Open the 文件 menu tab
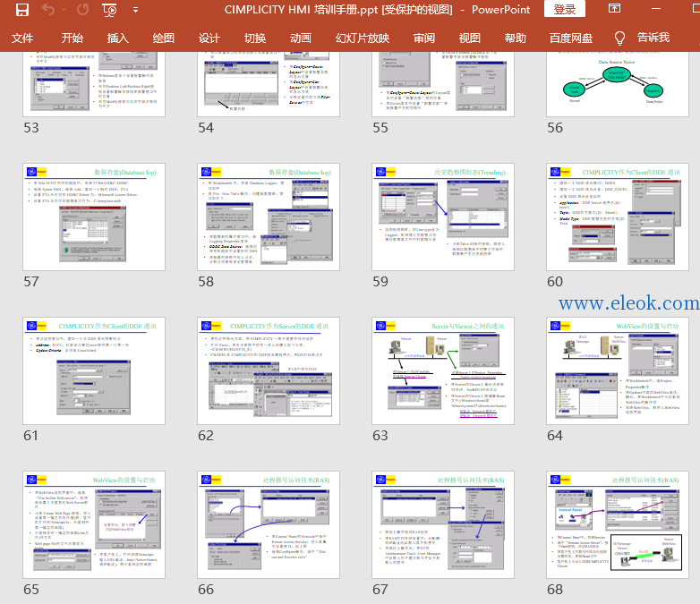 point(22,38)
